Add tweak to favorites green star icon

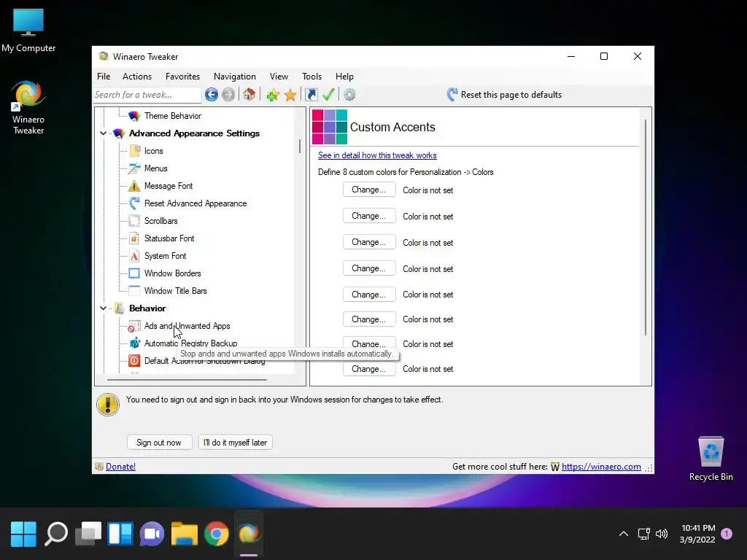point(273,95)
